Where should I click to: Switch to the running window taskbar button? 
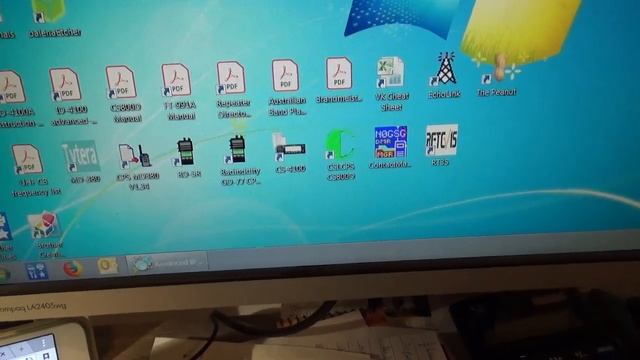click(x=167, y=263)
